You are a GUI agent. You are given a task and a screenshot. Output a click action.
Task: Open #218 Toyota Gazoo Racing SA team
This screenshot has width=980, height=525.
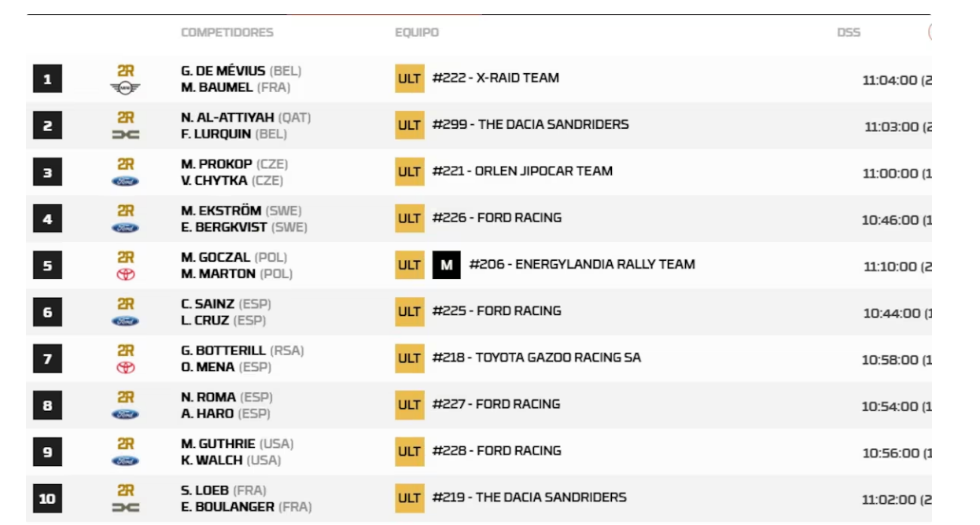pyautogui.click(x=536, y=358)
